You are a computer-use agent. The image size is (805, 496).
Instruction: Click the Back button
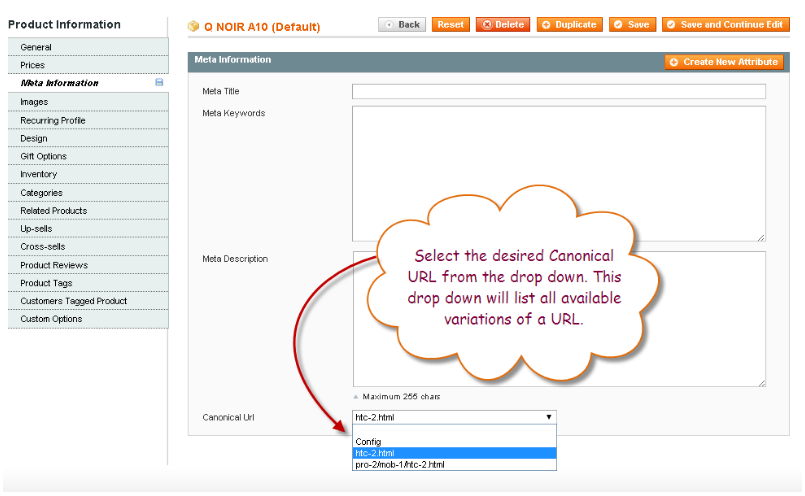(402, 24)
